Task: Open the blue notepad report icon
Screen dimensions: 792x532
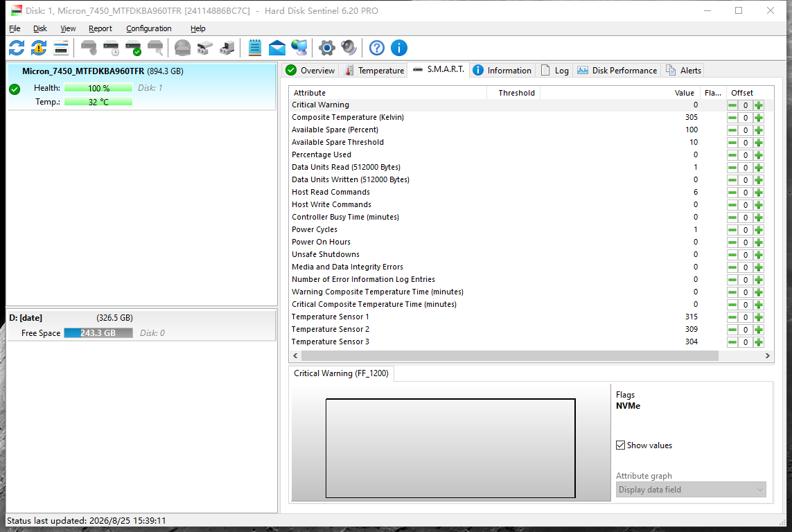Action: tap(254, 48)
